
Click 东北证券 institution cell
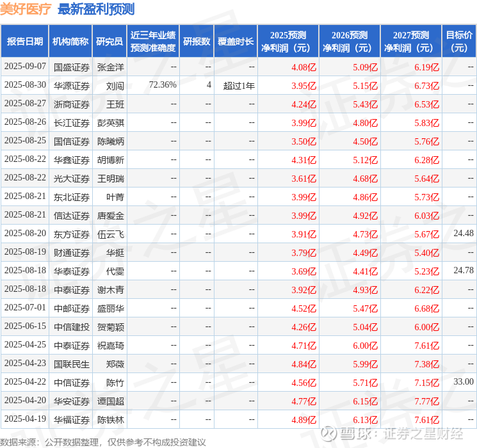72,197
